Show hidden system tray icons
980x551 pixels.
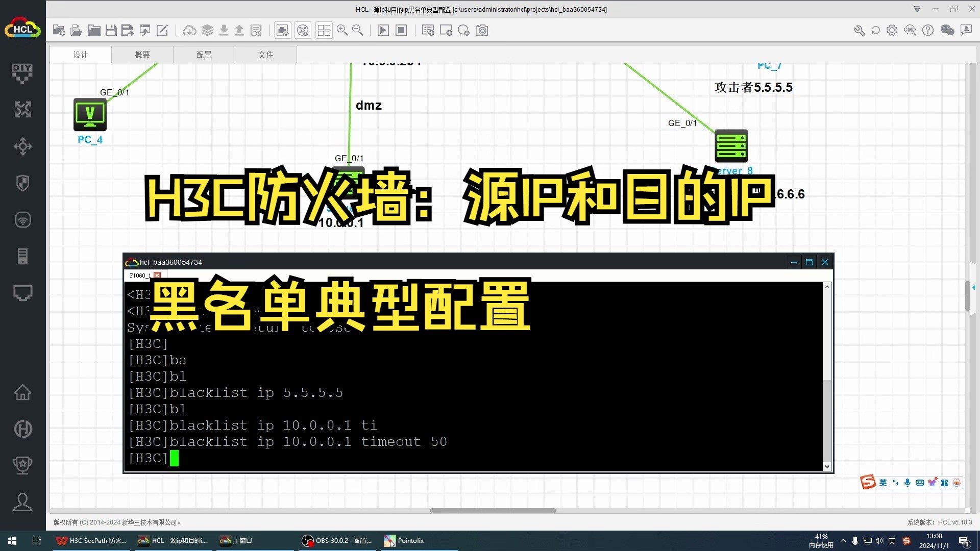pyautogui.click(x=843, y=541)
